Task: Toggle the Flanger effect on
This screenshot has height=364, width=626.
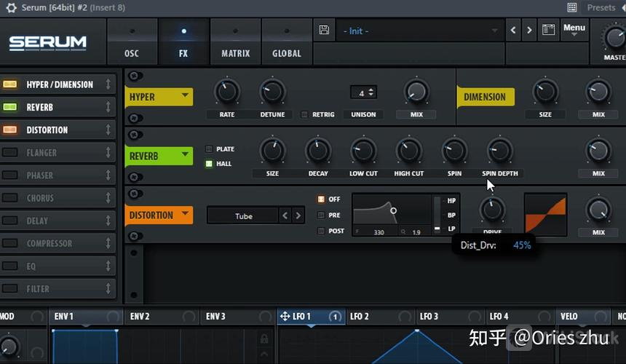Action: [10, 153]
